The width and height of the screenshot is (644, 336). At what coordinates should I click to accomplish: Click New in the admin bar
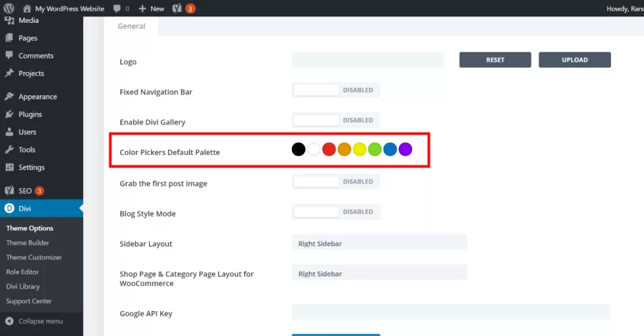click(x=157, y=9)
